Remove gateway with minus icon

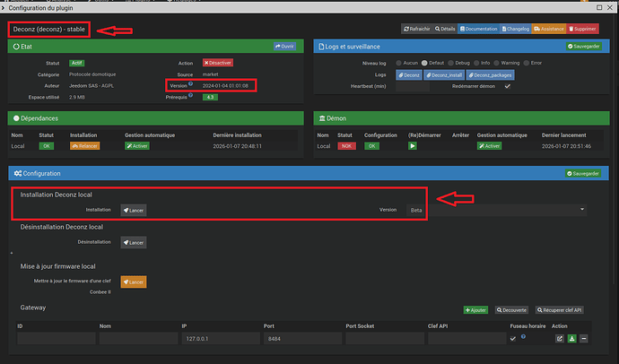[584, 338]
